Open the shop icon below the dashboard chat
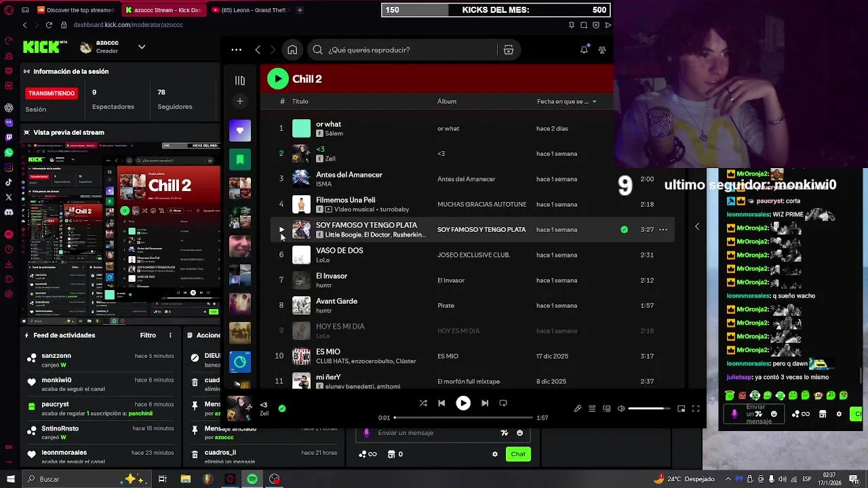The width and height of the screenshot is (868, 488). click(391, 454)
